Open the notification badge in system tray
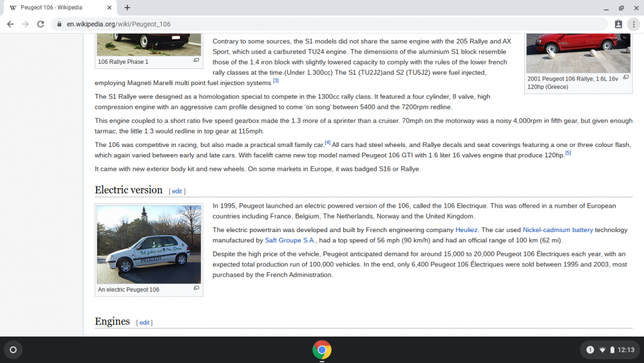This screenshot has height=363, width=644. [590, 350]
